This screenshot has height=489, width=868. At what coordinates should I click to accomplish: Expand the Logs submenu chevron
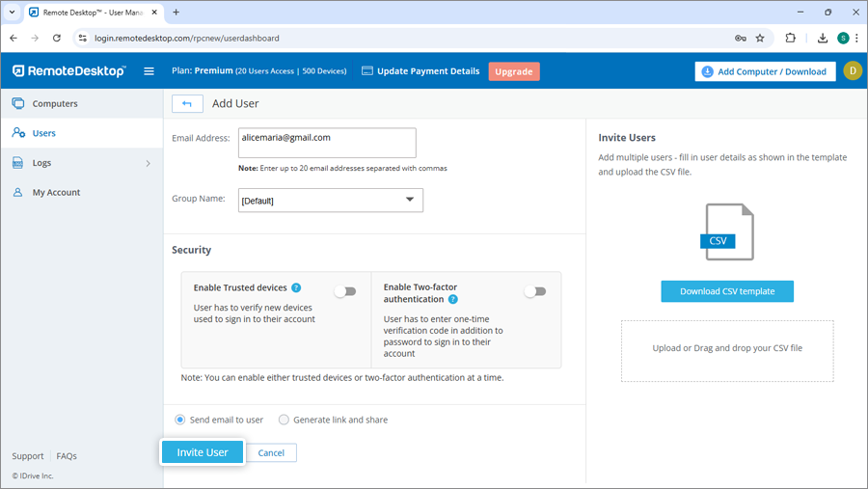[x=148, y=163]
